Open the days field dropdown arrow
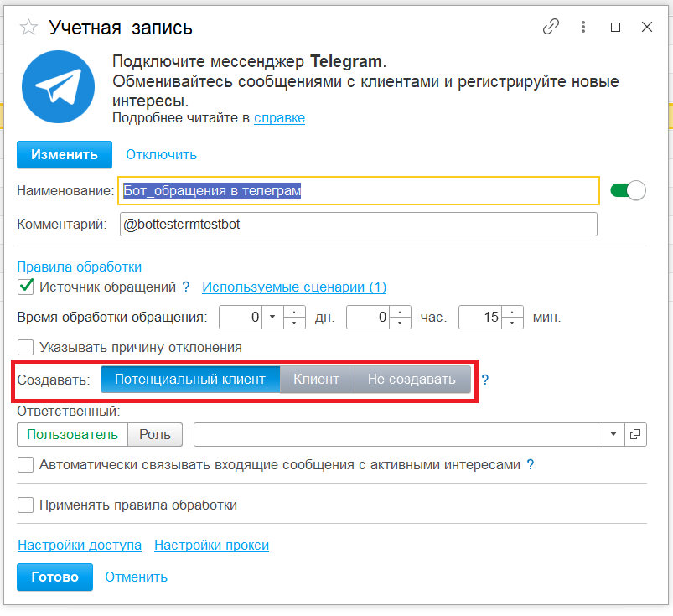The height and width of the screenshot is (616, 673). pyautogui.click(x=272, y=318)
